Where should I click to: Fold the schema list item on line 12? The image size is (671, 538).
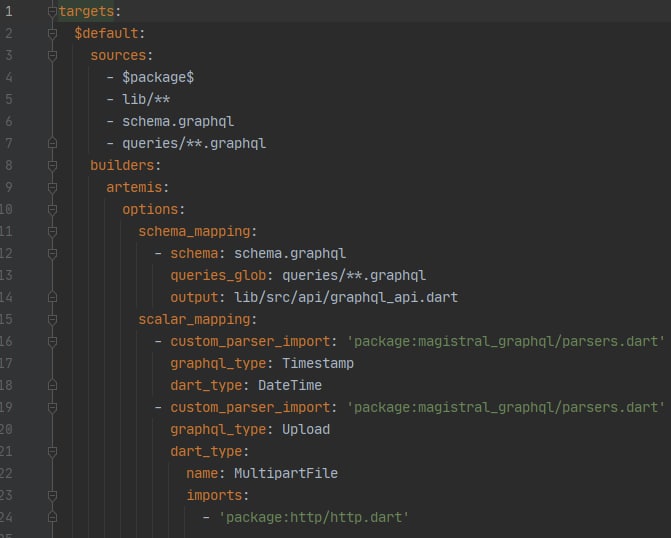click(x=52, y=254)
